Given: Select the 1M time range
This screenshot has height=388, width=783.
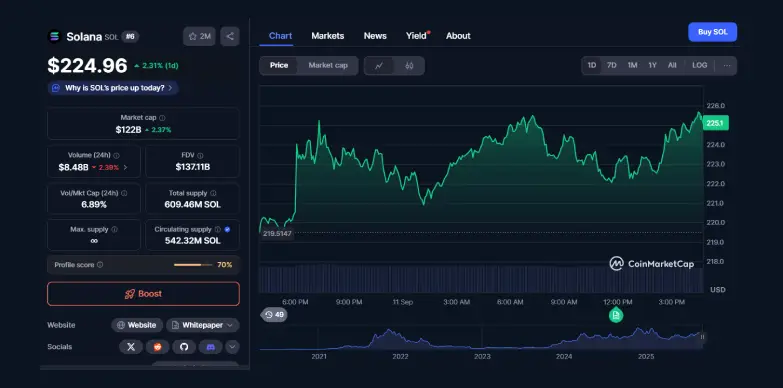Looking at the screenshot, I should (632, 65).
